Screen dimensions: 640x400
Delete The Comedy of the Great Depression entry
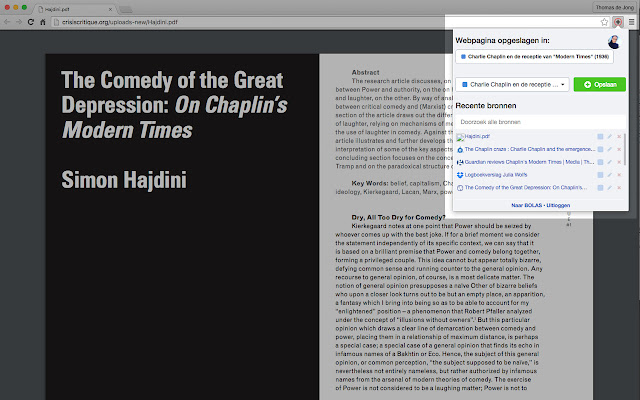point(619,188)
